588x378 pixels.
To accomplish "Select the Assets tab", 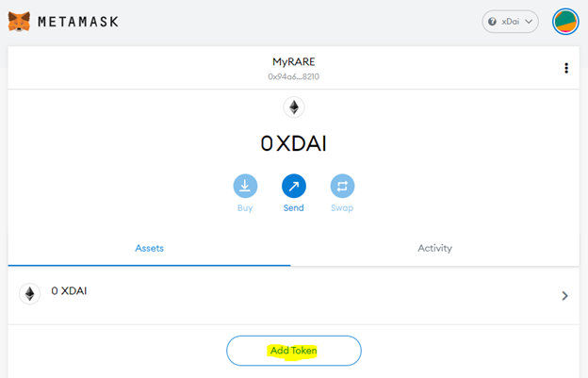I will coord(149,248).
